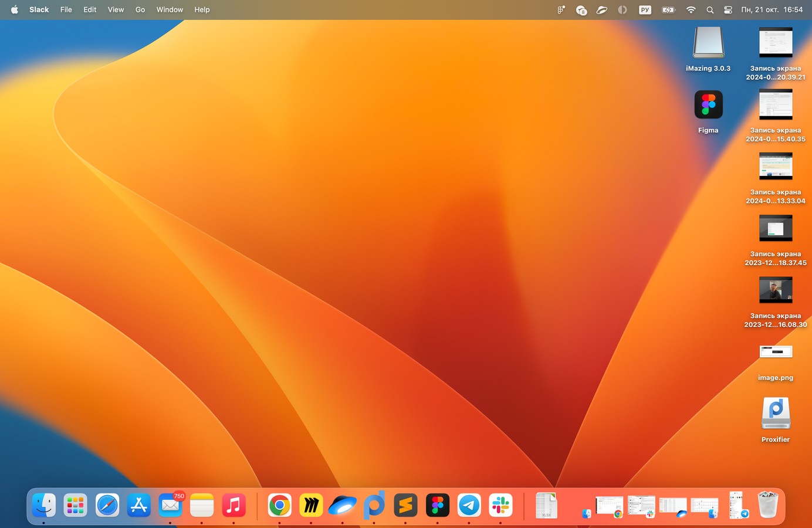This screenshot has height=528, width=812.
Task: Open the Apple menu
Action: tap(15, 10)
